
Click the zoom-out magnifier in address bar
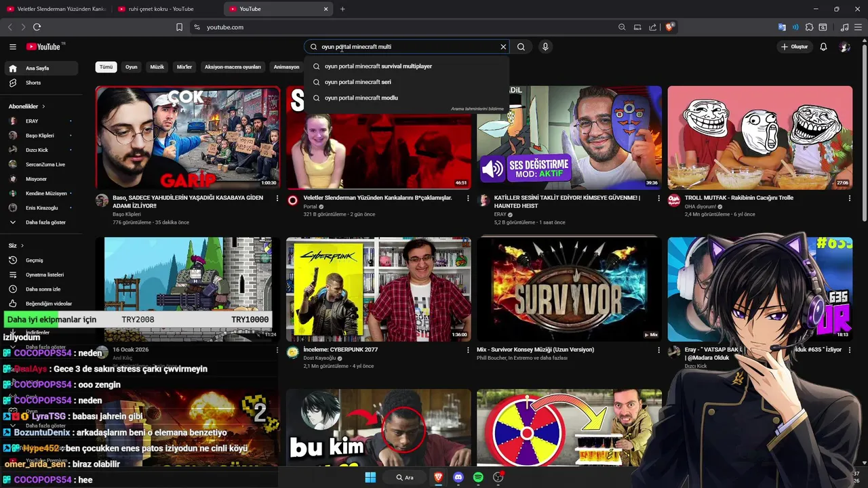point(622,27)
